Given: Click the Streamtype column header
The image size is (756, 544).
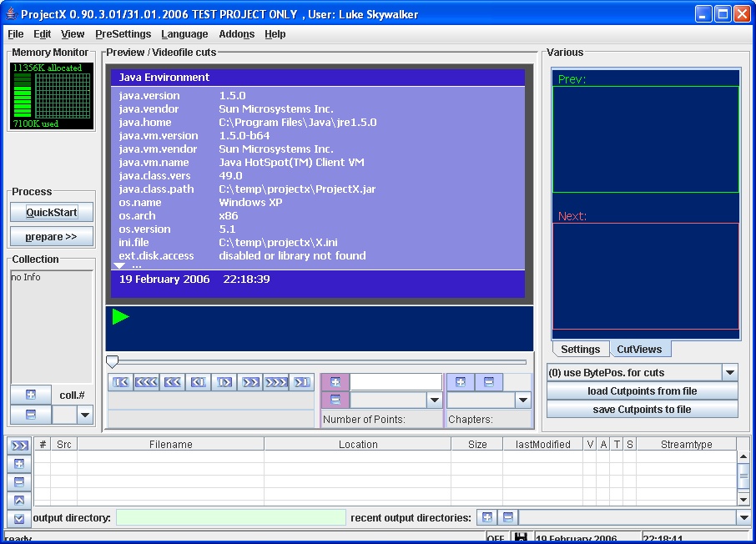Looking at the screenshot, I should [x=687, y=444].
